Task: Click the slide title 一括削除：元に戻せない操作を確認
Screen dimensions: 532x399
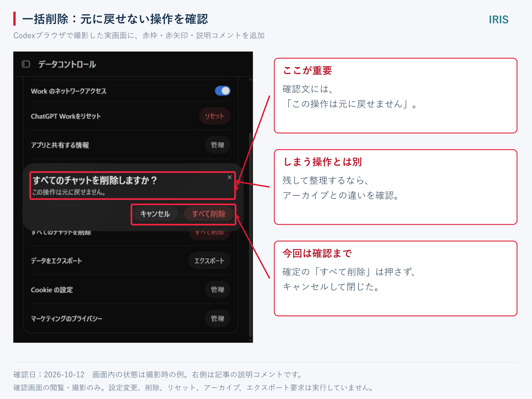Action: click(115, 19)
